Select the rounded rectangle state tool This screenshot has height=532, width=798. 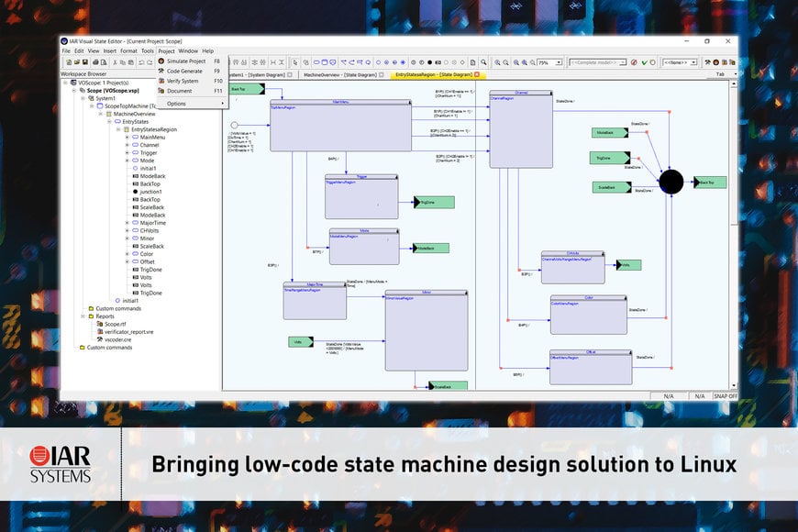325,62
